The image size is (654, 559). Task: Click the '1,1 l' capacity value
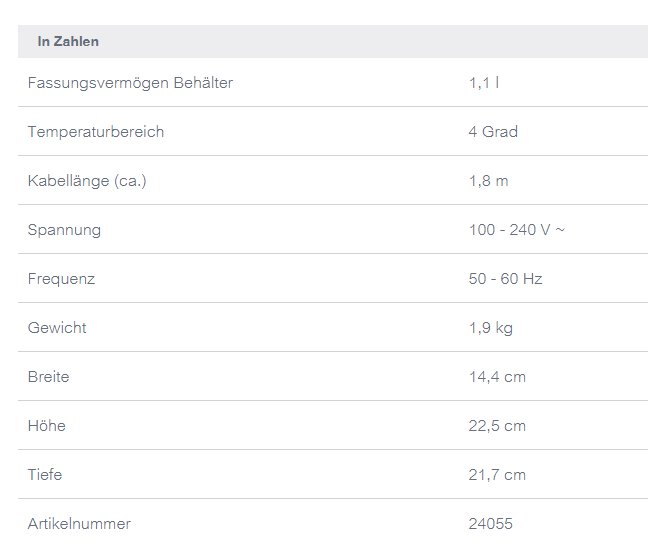pos(484,83)
